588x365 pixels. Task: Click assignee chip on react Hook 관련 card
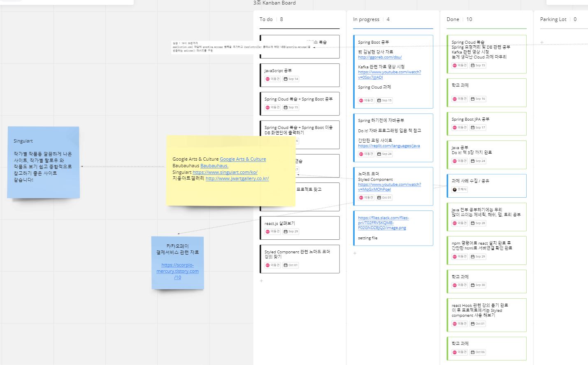[460, 324]
